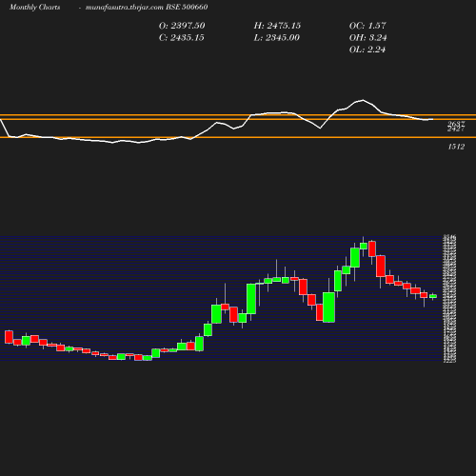This screenshot has width=476, height=476.
Task: Click the OL: 2.24 reading
Action: (367, 50)
